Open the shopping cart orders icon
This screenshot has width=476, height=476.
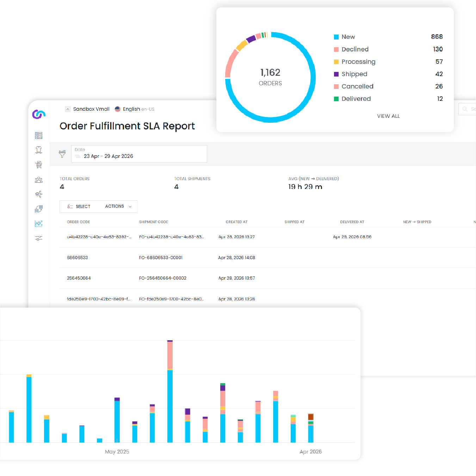pos(39,165)
